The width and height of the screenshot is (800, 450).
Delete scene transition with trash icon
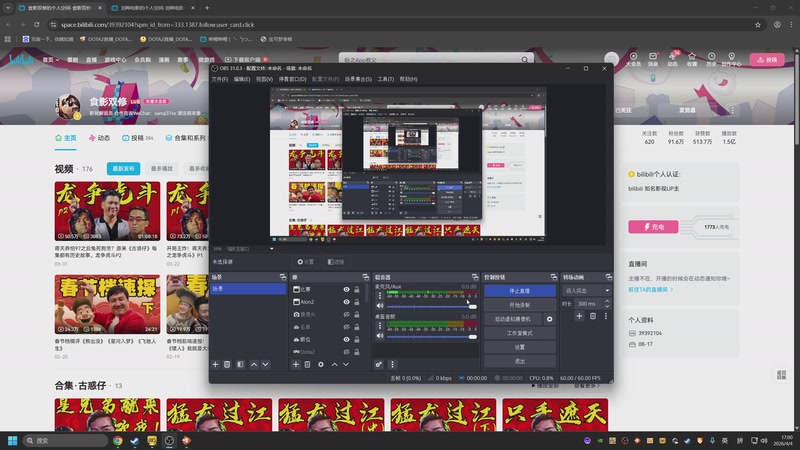pos(593,316)
